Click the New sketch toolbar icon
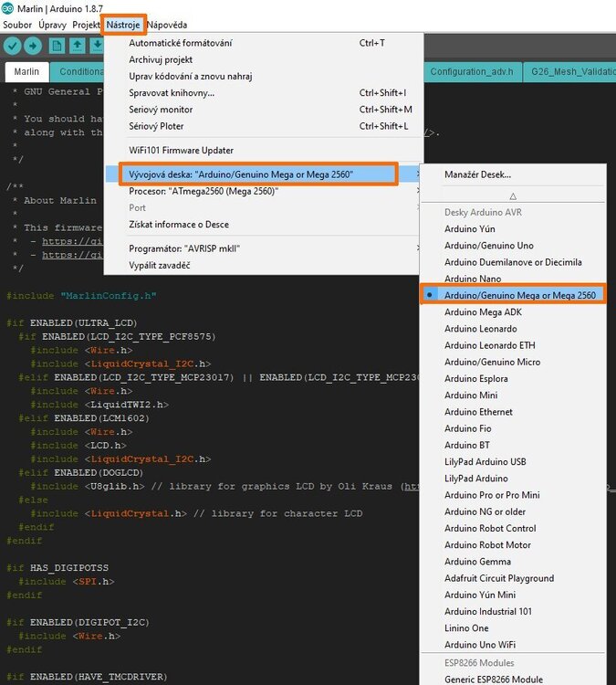 [57, 46]
